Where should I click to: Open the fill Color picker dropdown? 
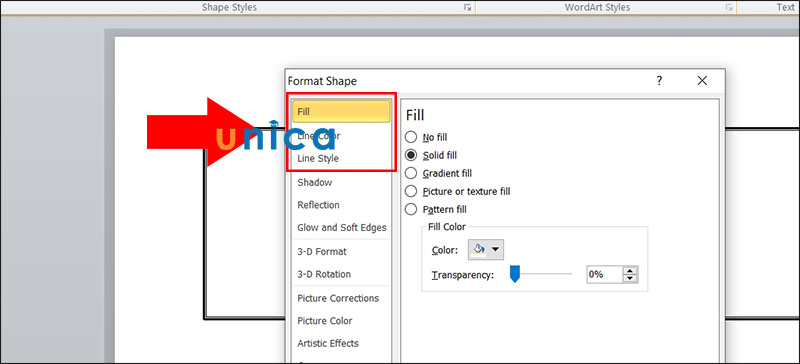[486, 250]
